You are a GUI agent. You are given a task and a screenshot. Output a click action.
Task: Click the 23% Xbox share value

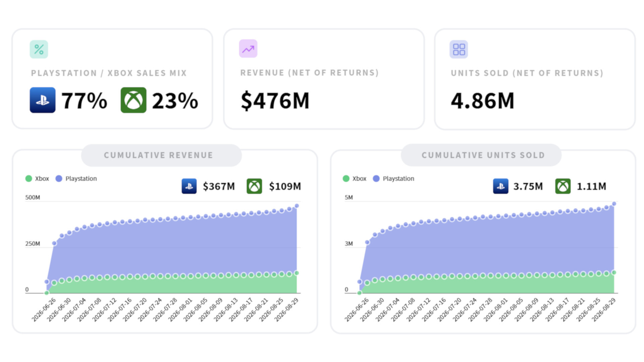(175, 101)
